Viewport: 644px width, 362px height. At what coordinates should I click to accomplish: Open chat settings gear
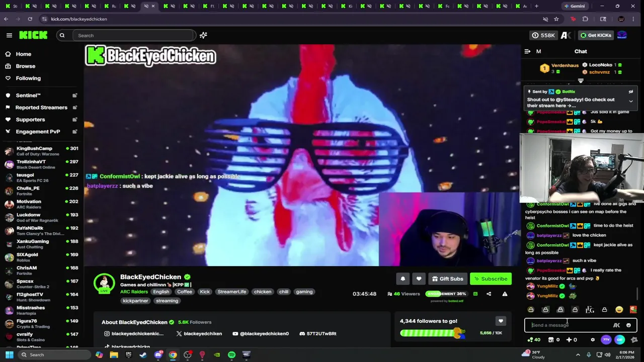pos(593,340)
